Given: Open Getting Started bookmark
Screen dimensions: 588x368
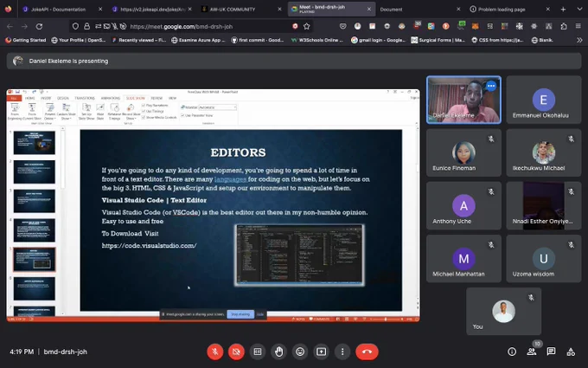Looking at the screenshot, I should click(25, 40).
